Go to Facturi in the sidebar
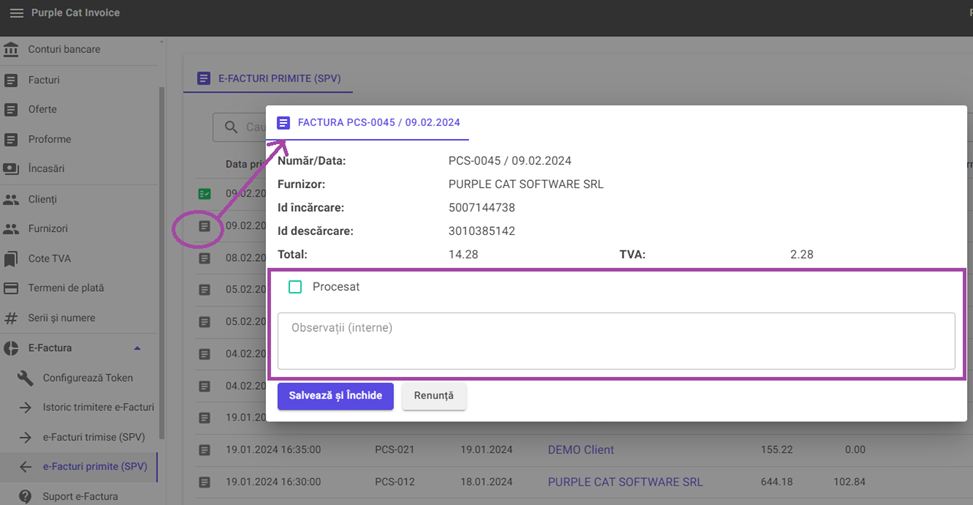The width and height of the screenshot is (973, 505). click(44, 80)
